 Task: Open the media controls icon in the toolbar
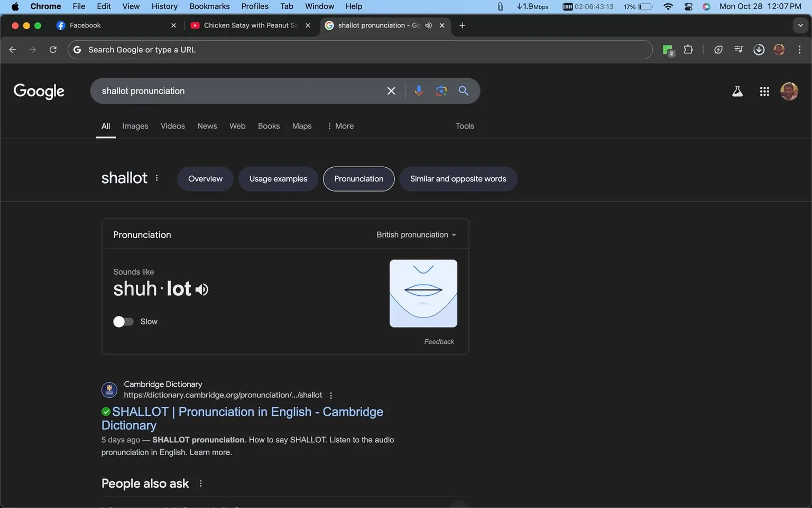coord(738,49)
